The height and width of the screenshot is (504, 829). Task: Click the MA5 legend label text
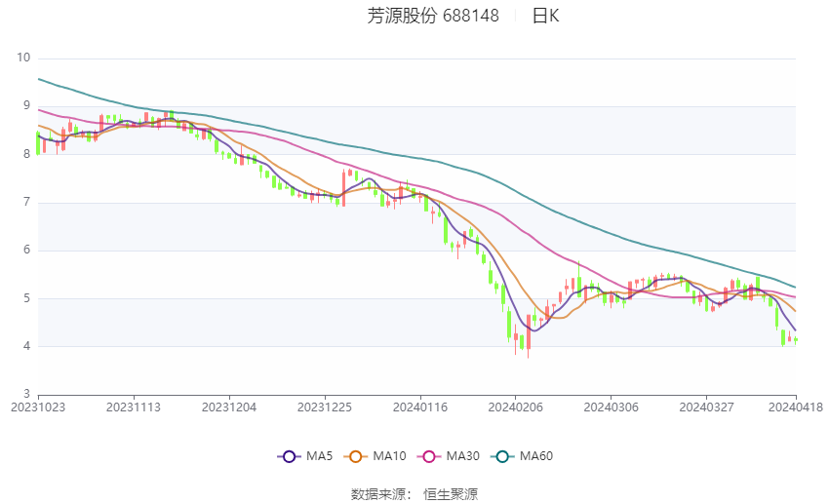point(319,456)
